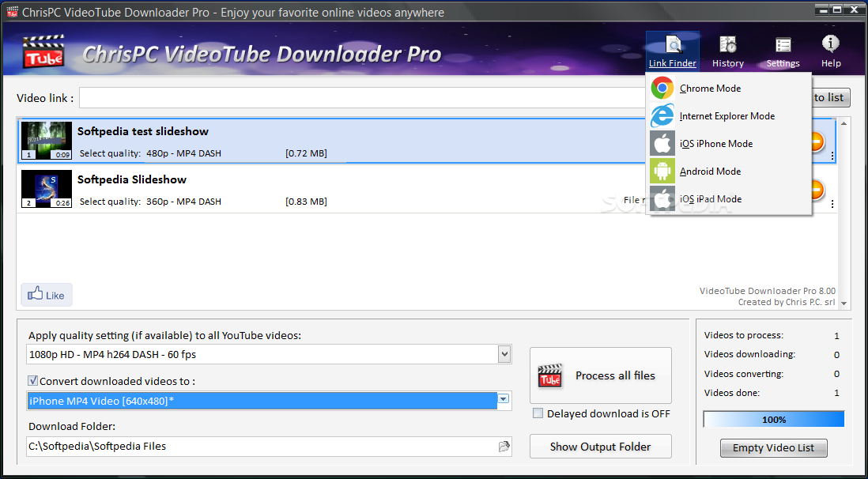868x479 pixels.
Task: Select the Softpedia Slideshow title
Action: 132,179
